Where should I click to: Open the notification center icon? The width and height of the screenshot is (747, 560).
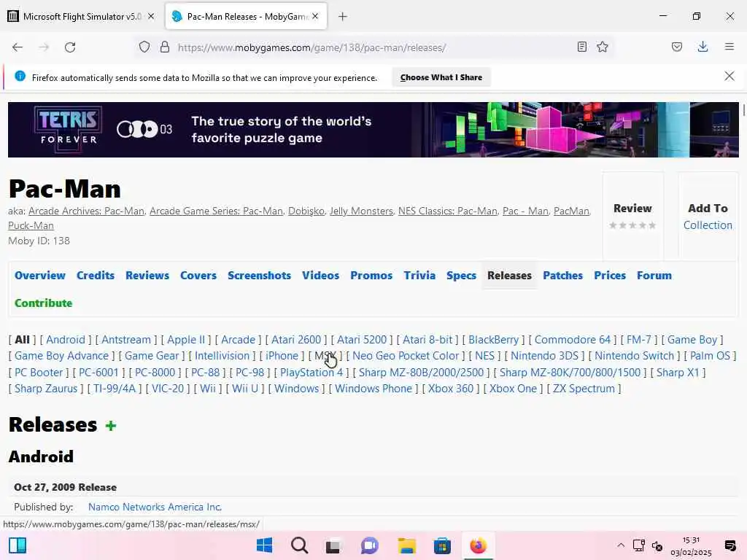(x=729, y=545)
